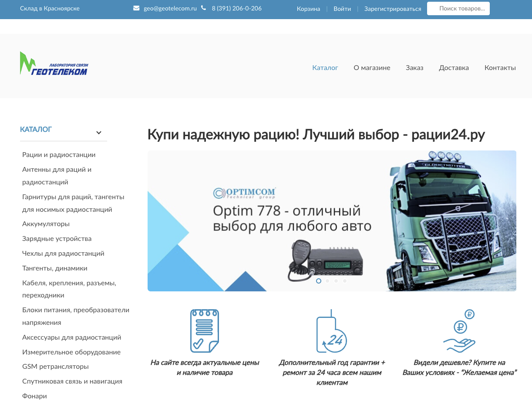Click the Optim 778 banner headline
Screen dimensions: 532x404
pyautogui.click(x=292, y=218)
